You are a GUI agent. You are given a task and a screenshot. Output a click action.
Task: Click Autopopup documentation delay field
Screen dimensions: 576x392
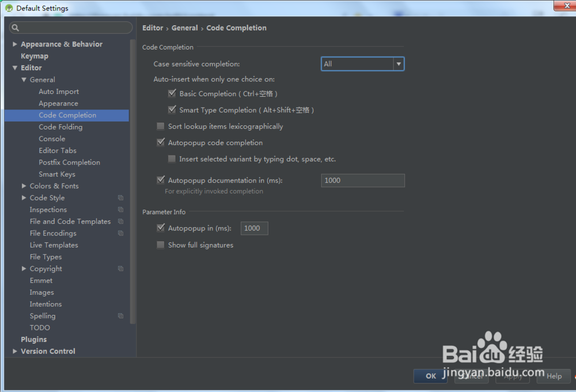pyautogui.click(x=363, y=180)
